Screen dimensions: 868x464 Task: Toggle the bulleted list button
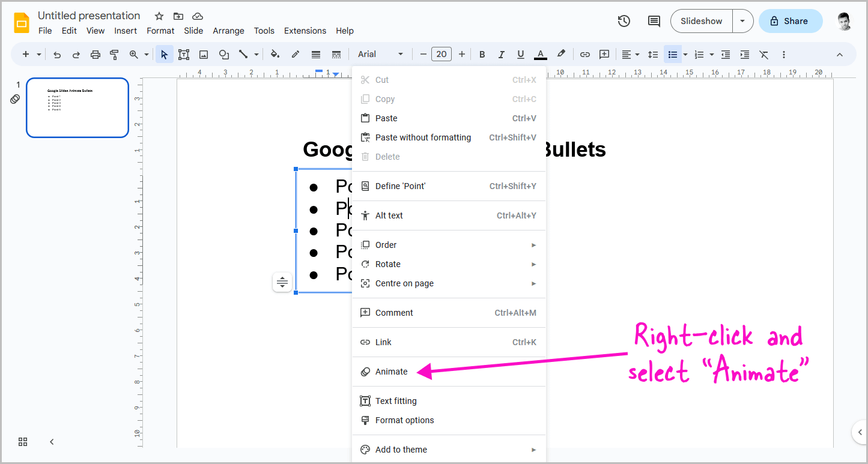point(673,55)
